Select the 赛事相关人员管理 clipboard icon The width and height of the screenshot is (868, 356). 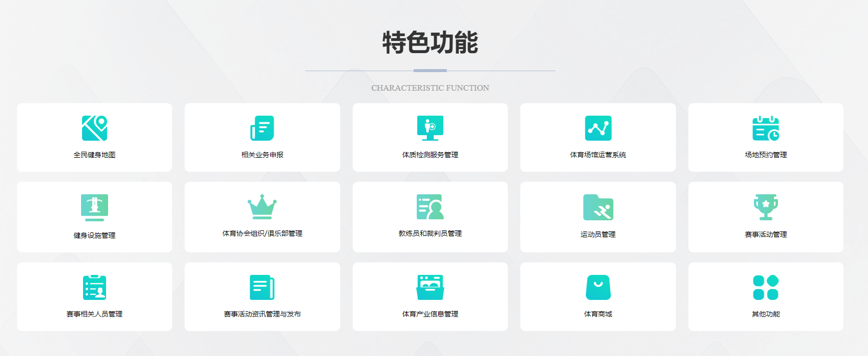[x=95, y=287]
